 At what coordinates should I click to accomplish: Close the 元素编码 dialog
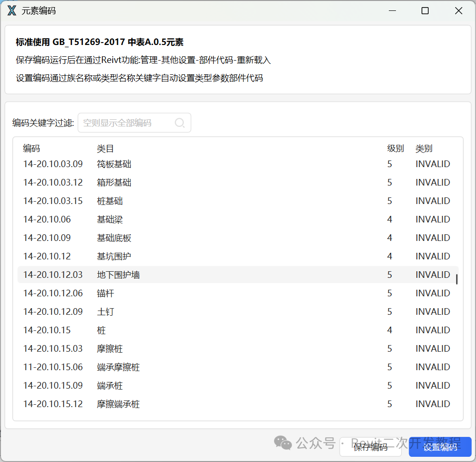(x=458, y=10)
